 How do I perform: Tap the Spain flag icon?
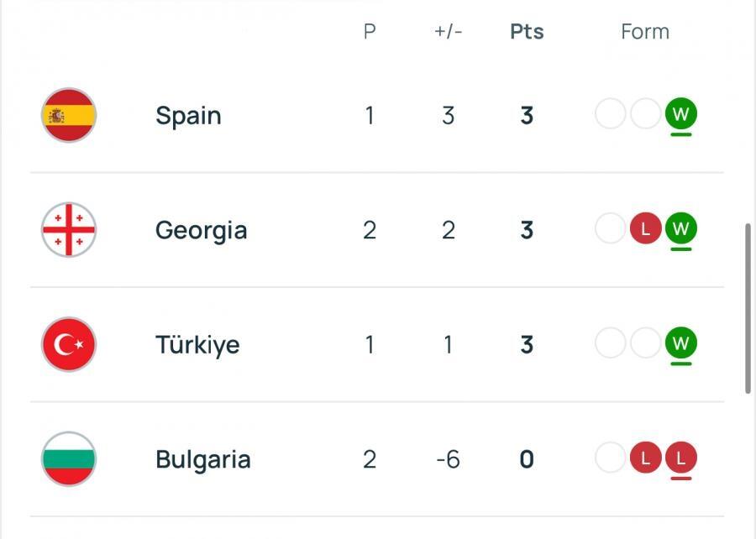point(69,115)
